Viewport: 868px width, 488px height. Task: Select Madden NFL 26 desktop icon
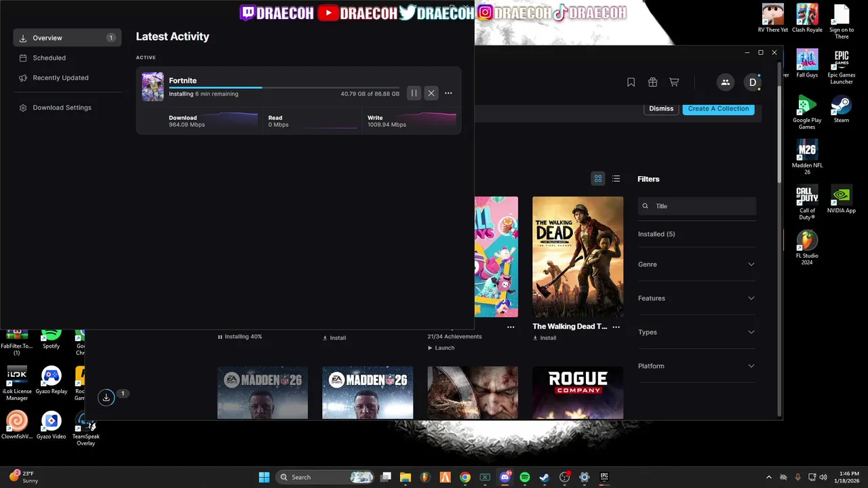click(807, 157)
